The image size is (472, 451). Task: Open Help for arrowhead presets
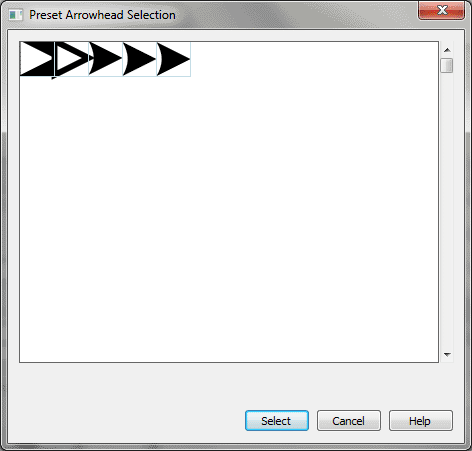pyautogui.click(x=421, y=421)
